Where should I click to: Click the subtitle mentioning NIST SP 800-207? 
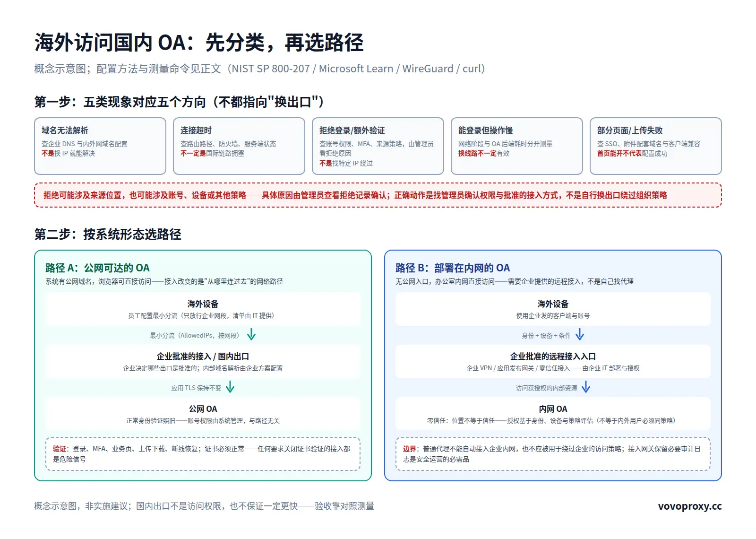tap(260, 69)
